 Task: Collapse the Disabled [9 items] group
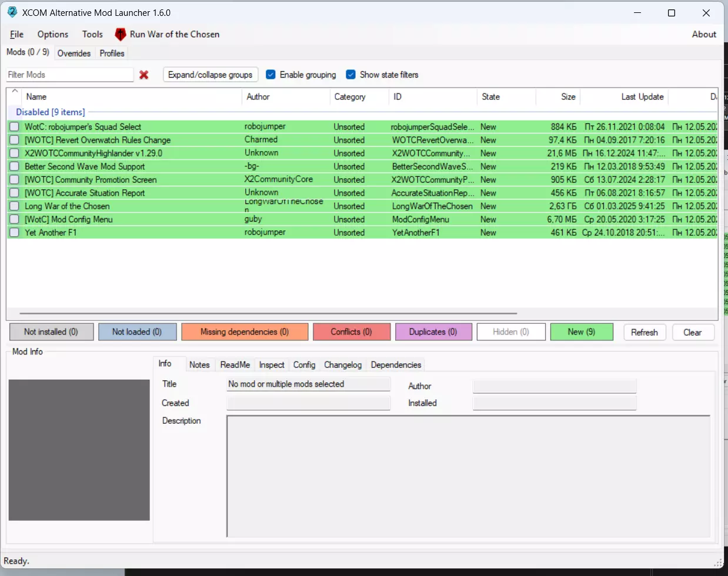pos(50,112)
